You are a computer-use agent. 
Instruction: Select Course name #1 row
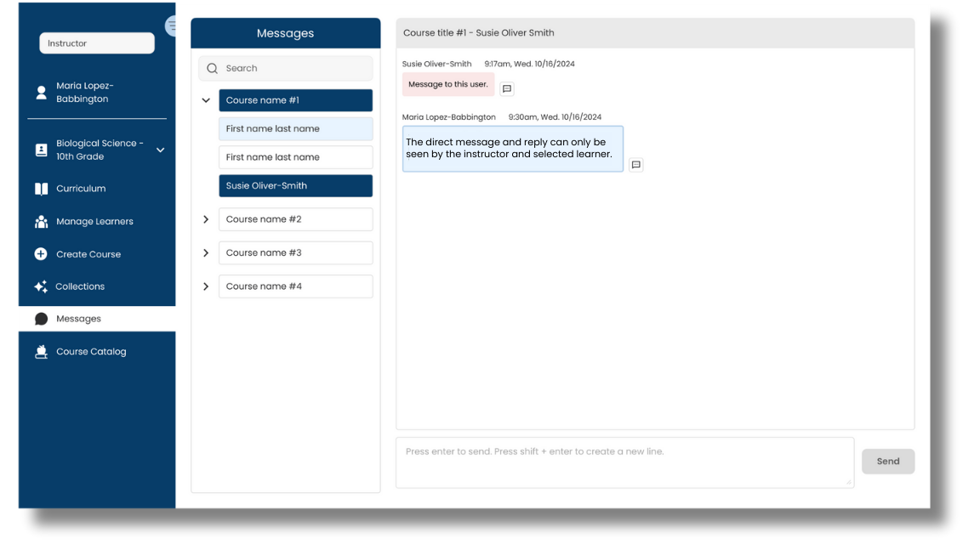296,100
